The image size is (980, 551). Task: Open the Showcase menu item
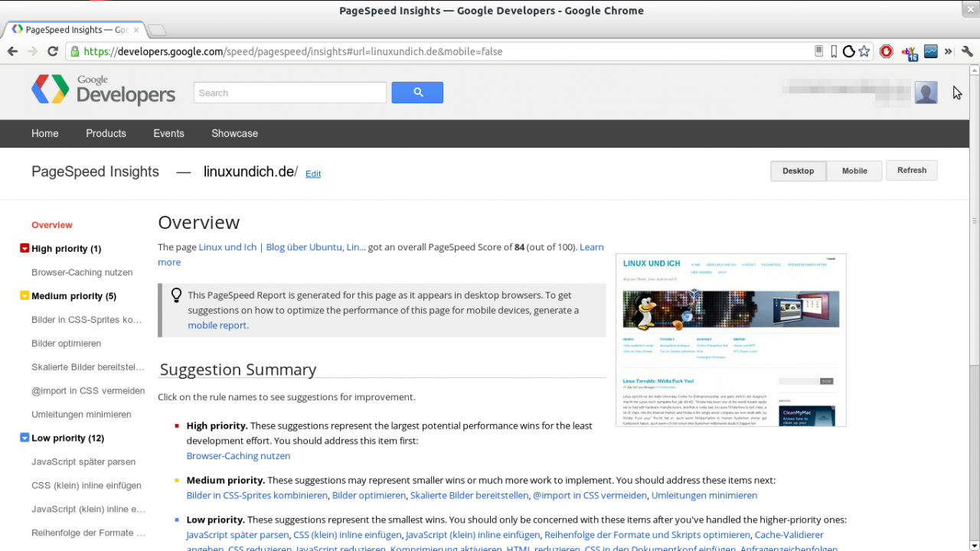pyautogui.click(x=234, y=133)
